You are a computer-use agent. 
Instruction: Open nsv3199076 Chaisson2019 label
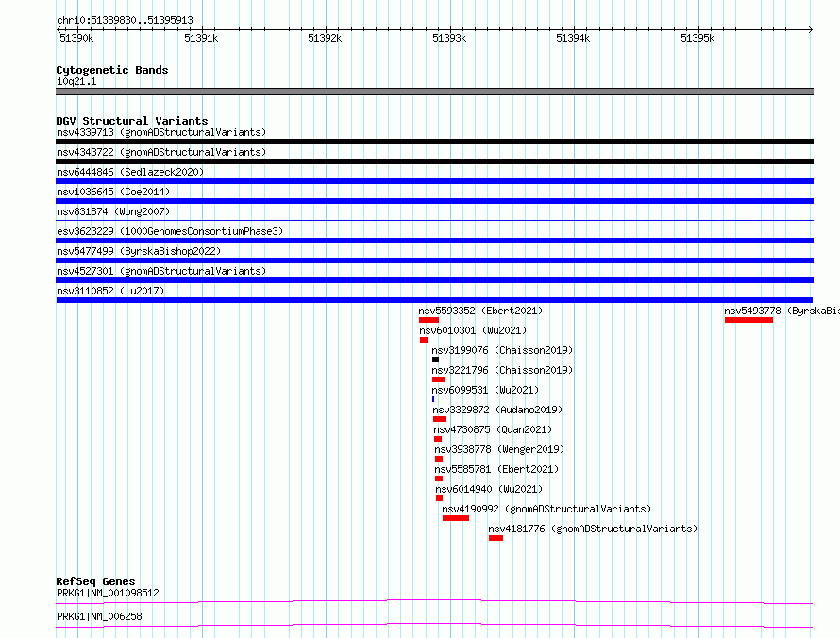pos(502,350)
